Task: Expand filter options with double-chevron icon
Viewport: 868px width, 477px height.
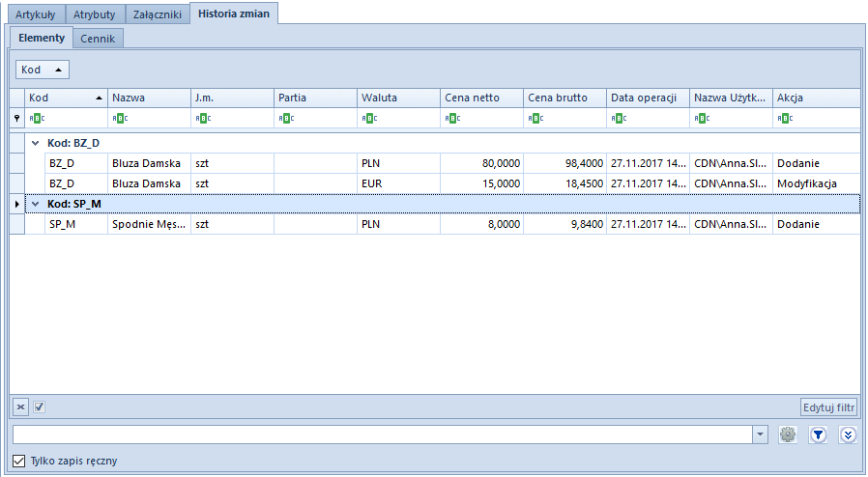Action: pos(848,435)
